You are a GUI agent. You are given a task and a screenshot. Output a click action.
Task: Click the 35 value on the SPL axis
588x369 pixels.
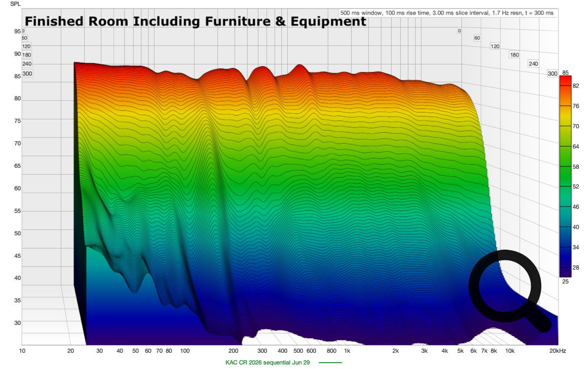click(17, 300)
